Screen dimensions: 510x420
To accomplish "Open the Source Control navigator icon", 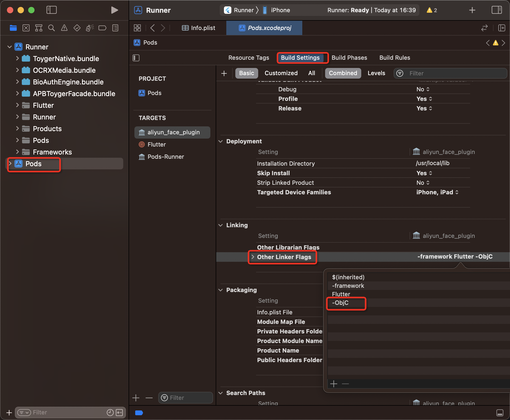I will pyautogui.click(x=26, y=28).
